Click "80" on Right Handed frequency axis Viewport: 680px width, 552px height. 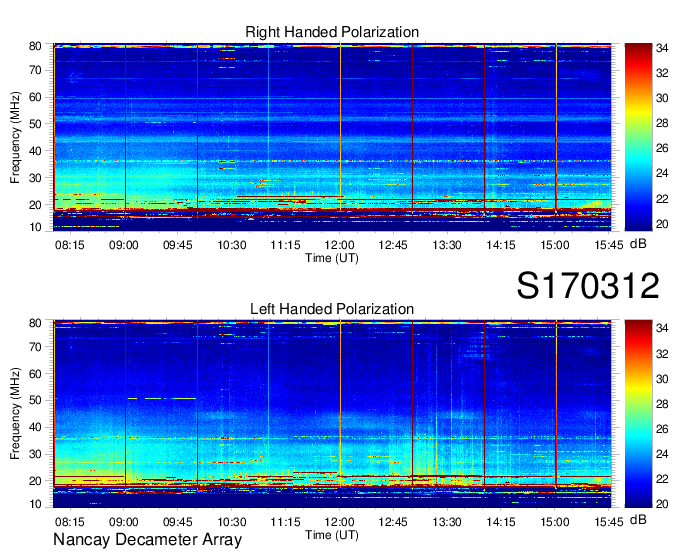click(x=35, y=46)
